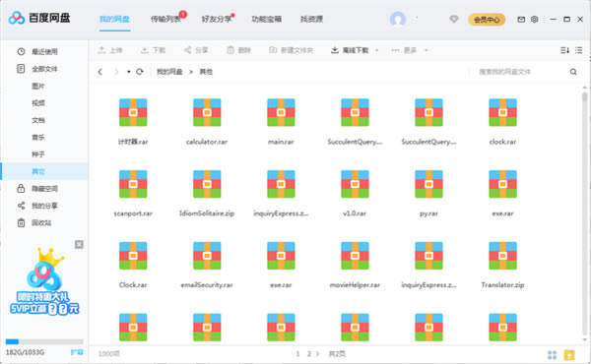Open the friend sharing tab
Viewport: 591px width, 364px height.
(x=217, y=19)
